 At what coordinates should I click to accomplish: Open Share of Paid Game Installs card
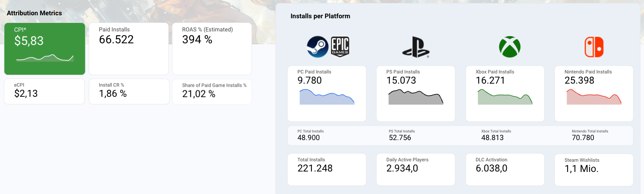(x=212, y=91)
